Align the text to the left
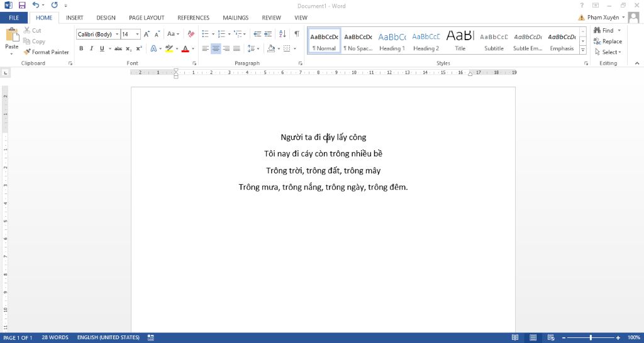This screenshot has width=644, height=343. [206, 48]
